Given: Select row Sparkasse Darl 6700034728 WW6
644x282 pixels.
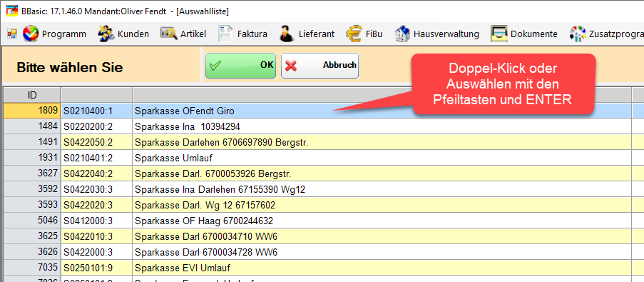Looking at the screenshot, I should pos(382,253).
